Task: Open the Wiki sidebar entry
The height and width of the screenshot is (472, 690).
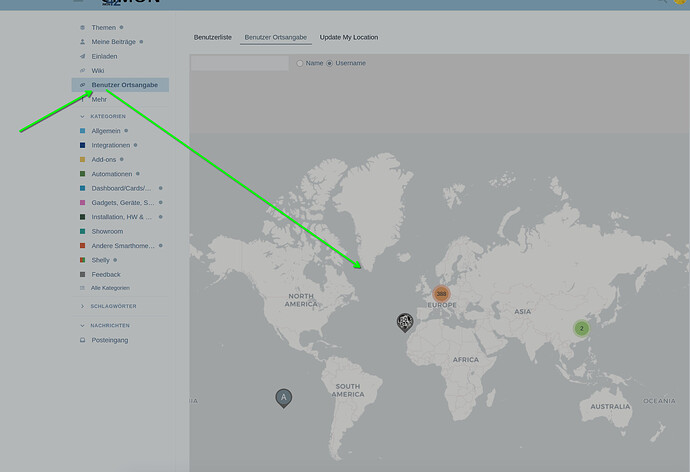Action: tap(98, 71)
